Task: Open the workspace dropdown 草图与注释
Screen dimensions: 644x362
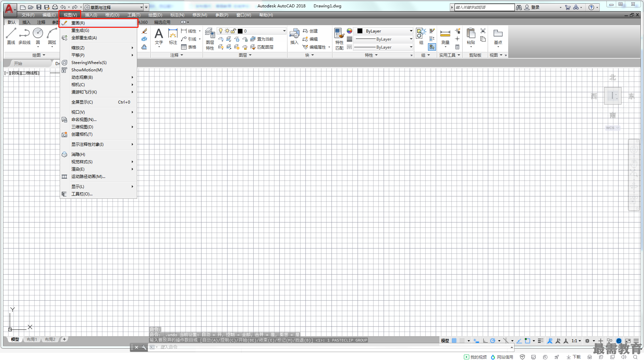Action: [113, 7]
